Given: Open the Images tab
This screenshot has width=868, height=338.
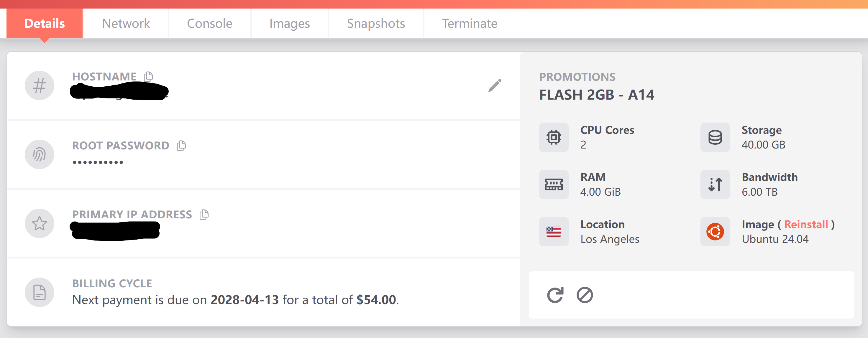Looking at the screenshot, I should [289, 23].
